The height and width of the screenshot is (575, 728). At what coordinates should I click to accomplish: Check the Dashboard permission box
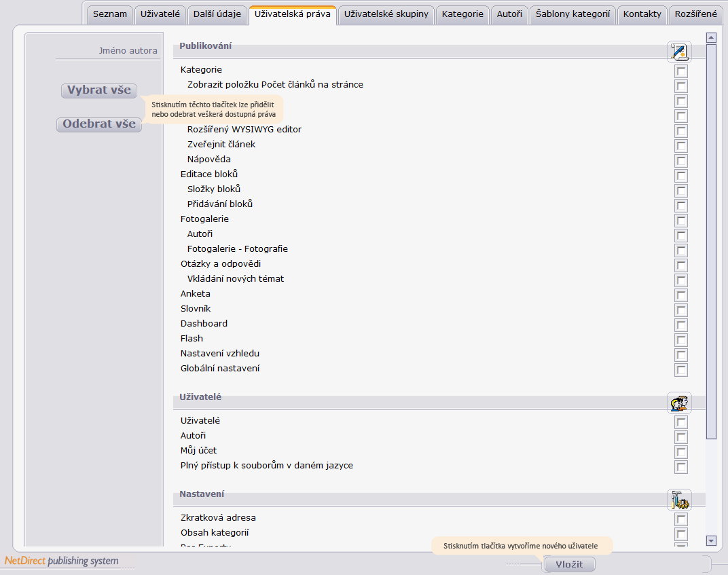point(681,325)
